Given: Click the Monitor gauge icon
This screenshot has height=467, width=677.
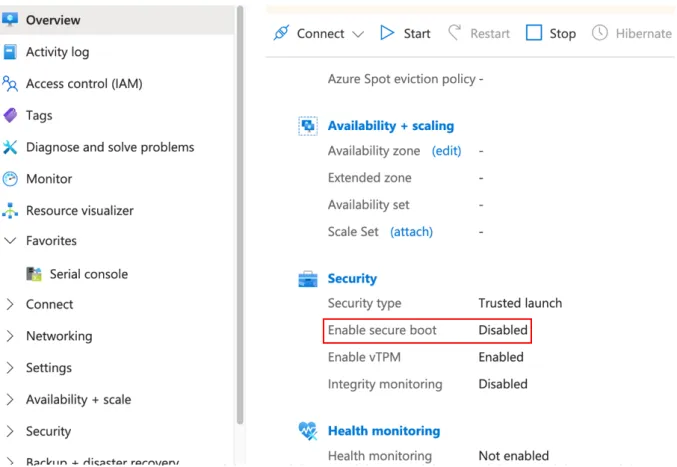Looking at the screenshot, I should coord(10,179).
